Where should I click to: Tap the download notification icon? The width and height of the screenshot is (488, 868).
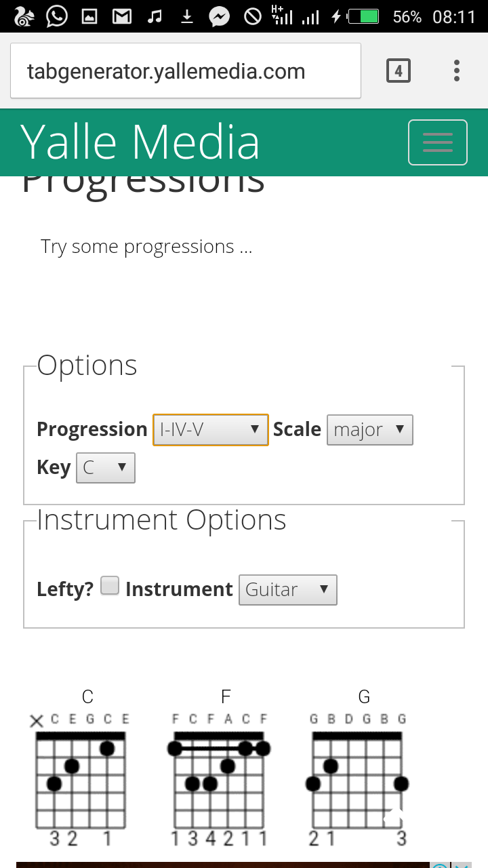click(x=187, y=16)
